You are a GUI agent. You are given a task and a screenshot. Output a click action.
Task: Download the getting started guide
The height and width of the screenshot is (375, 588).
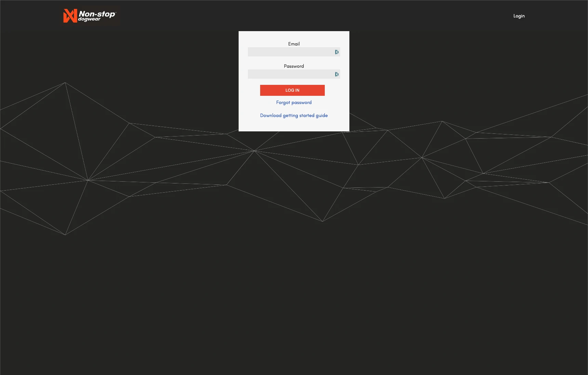[x=294, y=115]
